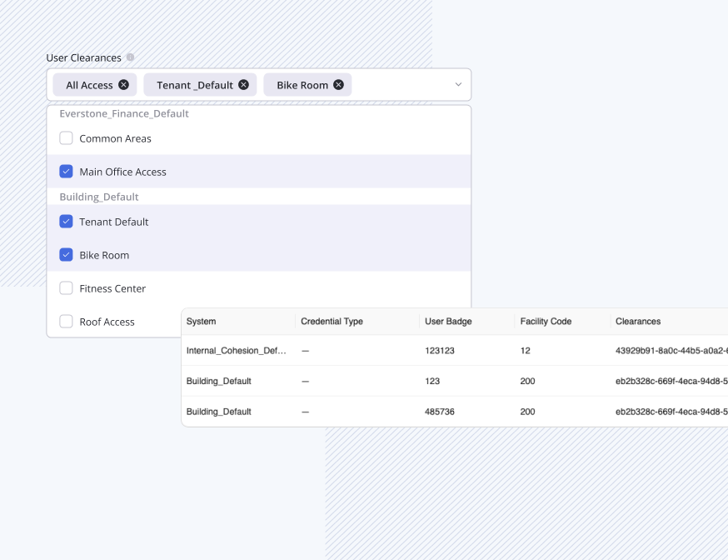The image size is (728, 560).
Task: Uncheck Main Office Access checkbox
Action: coord(66,172)
